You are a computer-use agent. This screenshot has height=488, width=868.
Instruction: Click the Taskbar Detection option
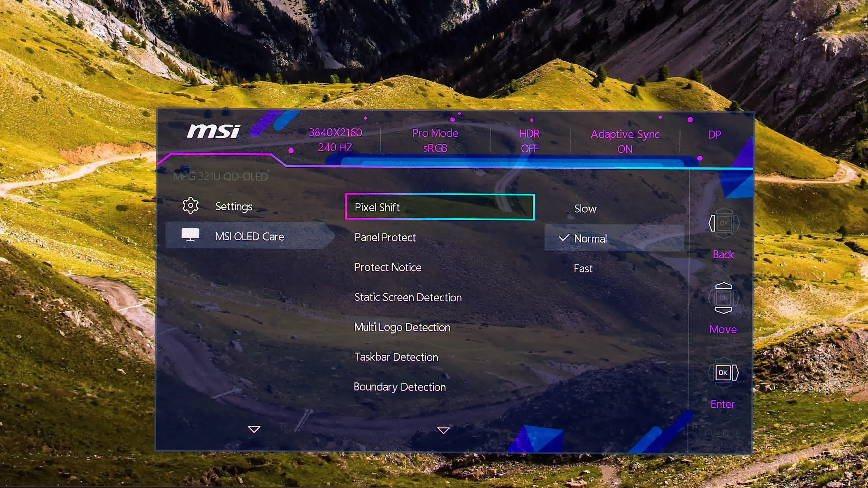point(396,357)
